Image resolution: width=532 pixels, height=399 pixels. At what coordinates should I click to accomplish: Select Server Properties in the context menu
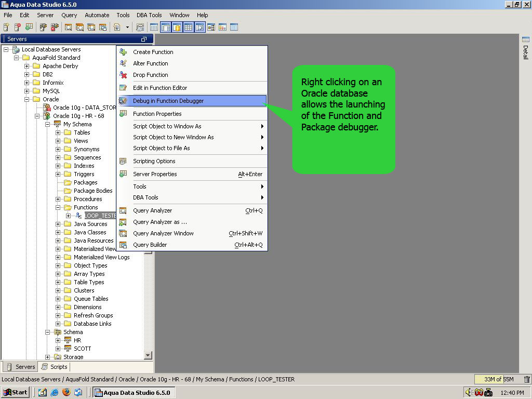(192, 174)
